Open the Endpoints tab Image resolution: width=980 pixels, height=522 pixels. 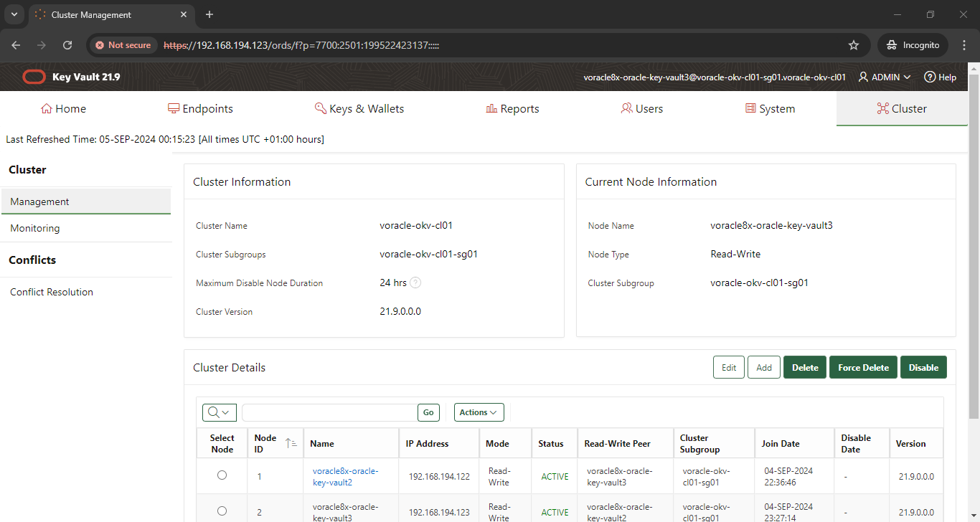(201, 109)
